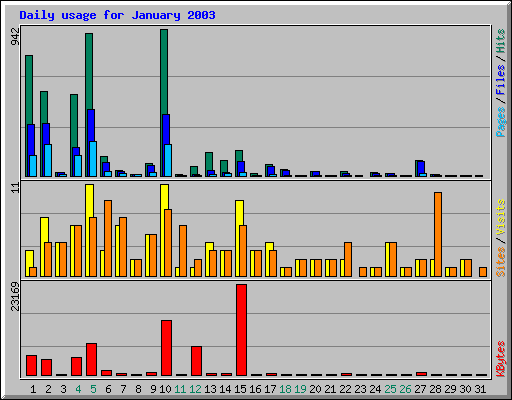The height and width of the screenshot is (400, 512).
Task: Click the 11 sites axis value
Action: click(x=15, y=188)
